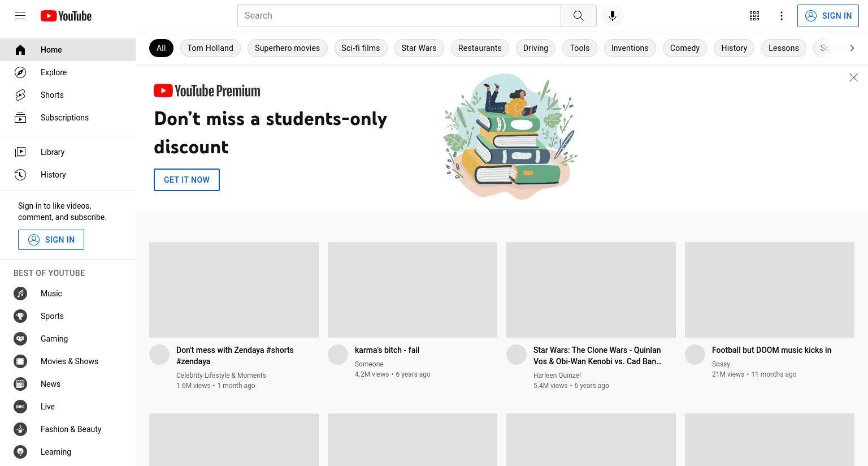Screen dimensions: 868x466
Task: Click the Library sidebar icon
Action: tap(20, 152)
